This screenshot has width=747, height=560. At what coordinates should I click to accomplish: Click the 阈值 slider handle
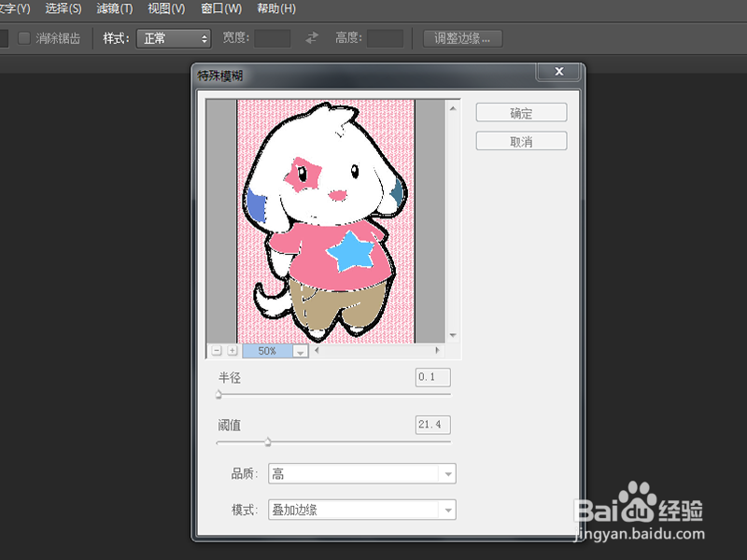click(268, 441)
